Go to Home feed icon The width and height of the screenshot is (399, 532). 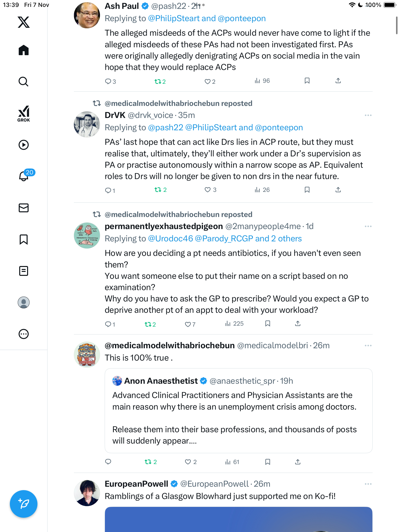point(24,50)
